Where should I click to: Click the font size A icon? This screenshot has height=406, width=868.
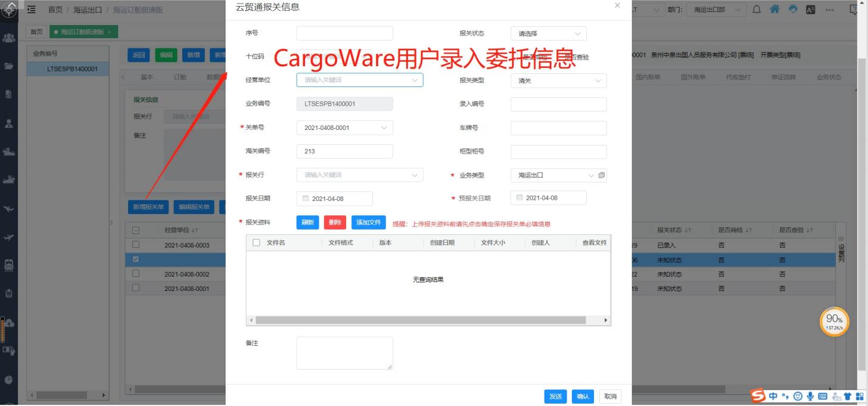click(x=810, y=10)
